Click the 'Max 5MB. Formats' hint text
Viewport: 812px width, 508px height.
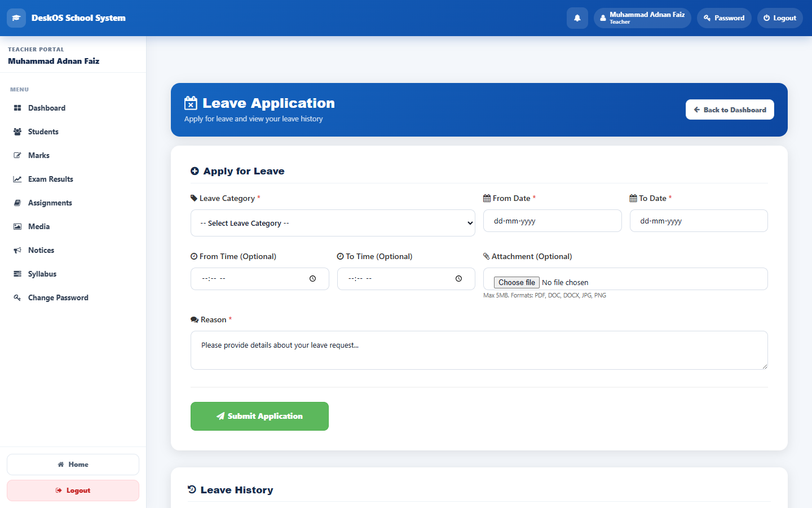[545, 295]
